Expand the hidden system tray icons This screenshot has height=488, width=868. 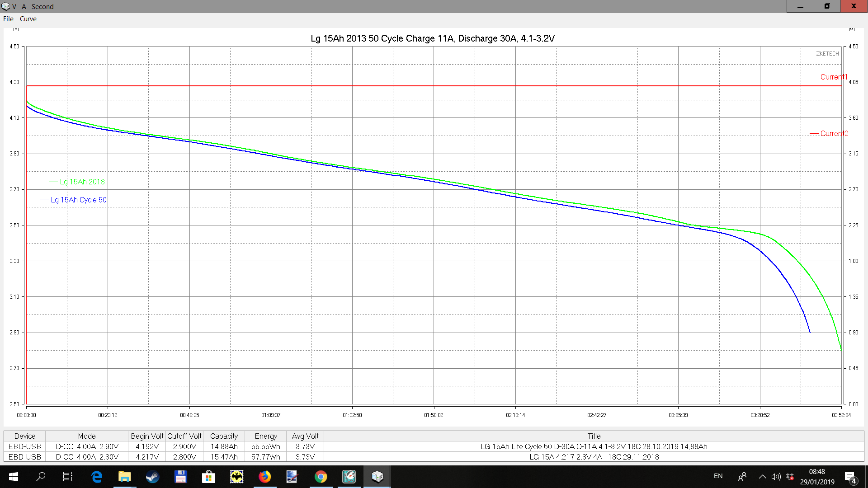coord(762,476)
